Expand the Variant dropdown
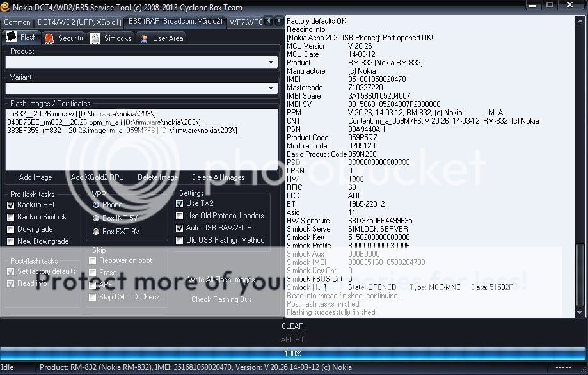Screen dimensions: 588x375 coord(272,89)
